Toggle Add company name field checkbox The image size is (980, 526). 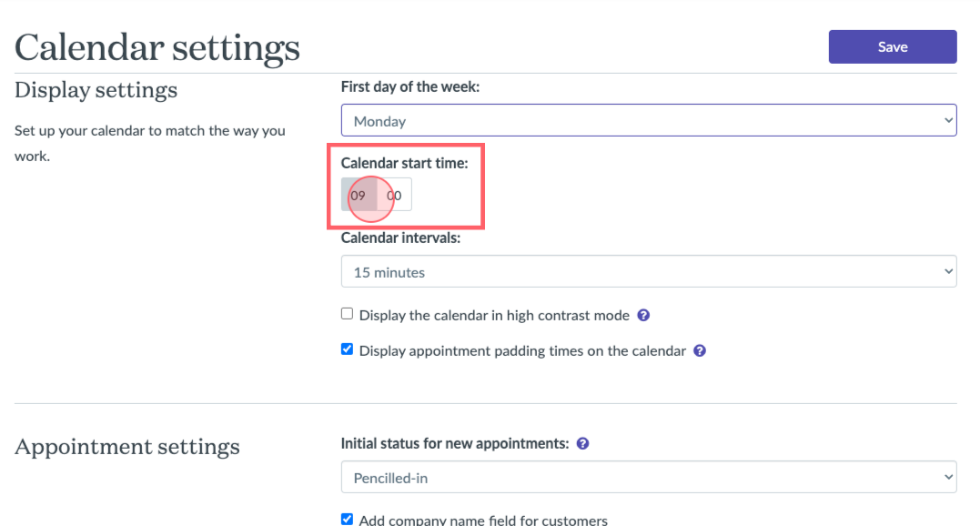347,519
